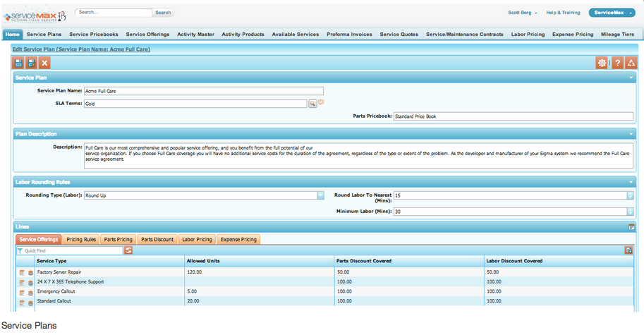644x335 pixels.
Task: Click the top Search input field
Action: [114, 13]
